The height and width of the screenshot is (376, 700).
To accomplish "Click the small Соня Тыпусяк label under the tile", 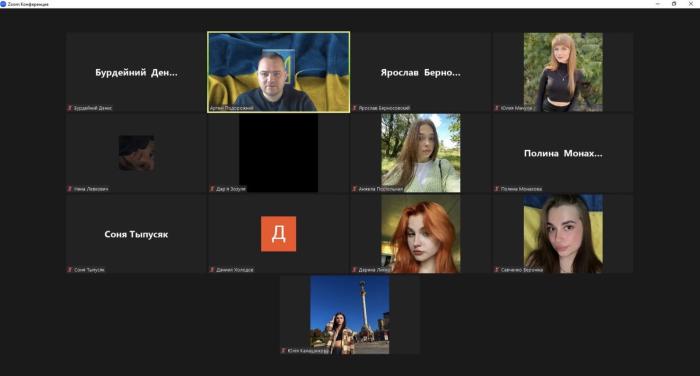I will pos(89,270).
